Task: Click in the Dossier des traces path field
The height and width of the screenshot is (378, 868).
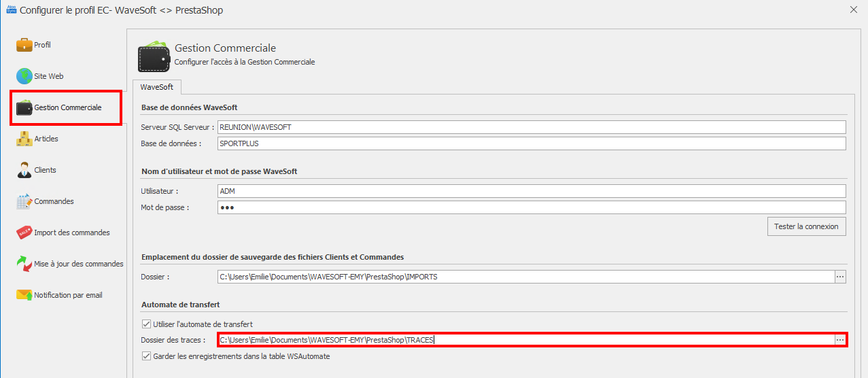Action: pyautogui.click(x=526, y=339)
